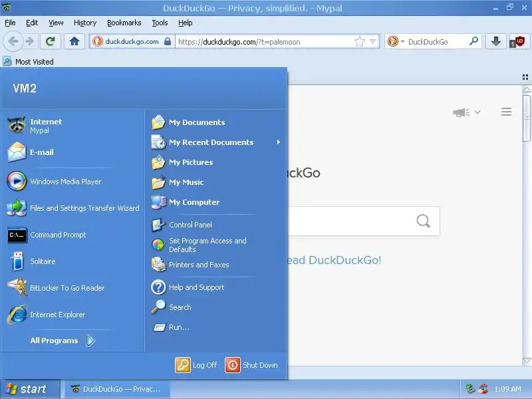
Task: Open the View menu
Action: click(x=56, y=23)
